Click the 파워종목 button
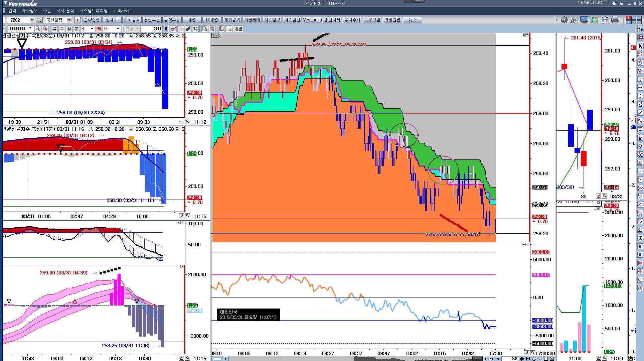 pos(132,20)
